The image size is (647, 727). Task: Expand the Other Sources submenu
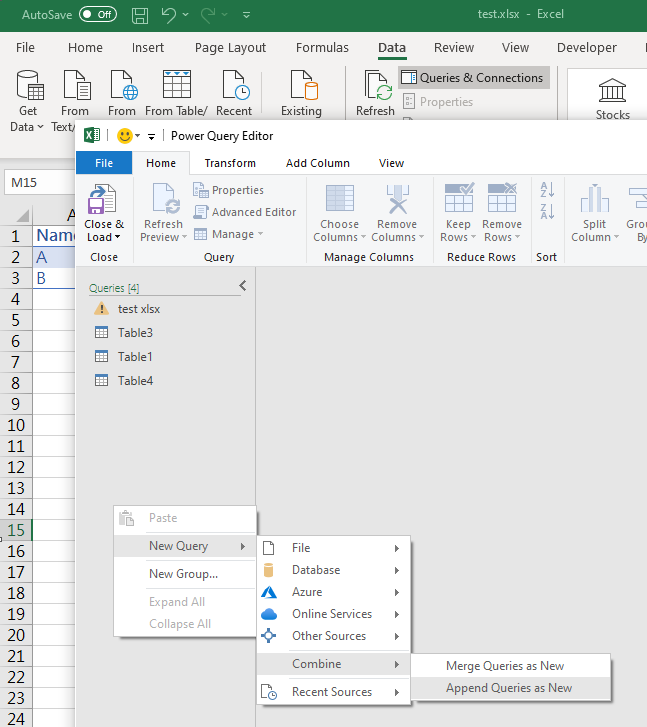point(333,636)
